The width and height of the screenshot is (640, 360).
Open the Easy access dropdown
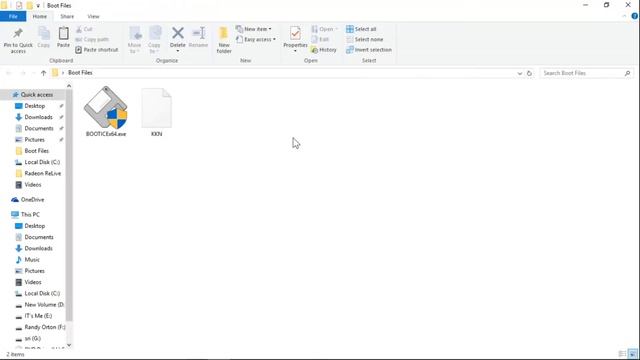[256, 40]
